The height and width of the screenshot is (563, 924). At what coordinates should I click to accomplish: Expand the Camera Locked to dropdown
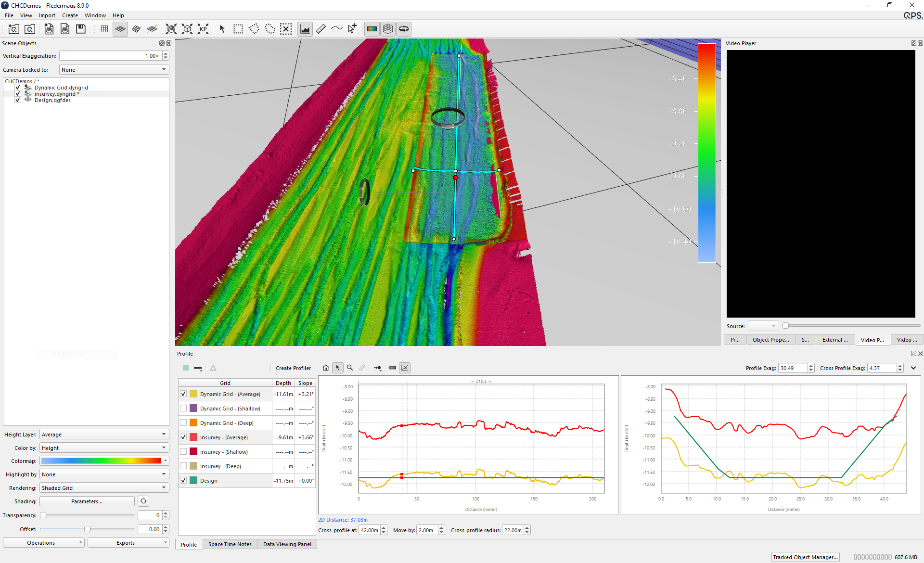114,70
